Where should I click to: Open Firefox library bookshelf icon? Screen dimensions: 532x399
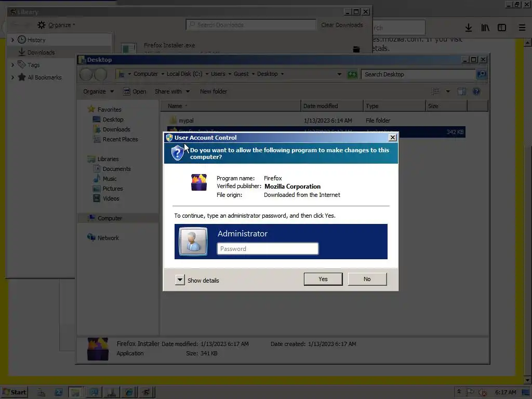[x=485, y=28]
